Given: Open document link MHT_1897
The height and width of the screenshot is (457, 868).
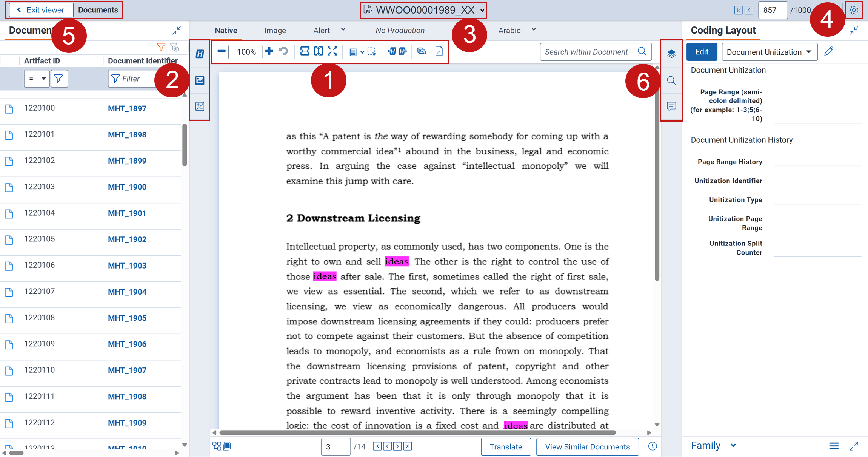Looking at the screenshot, I should (x=127, y=108).
